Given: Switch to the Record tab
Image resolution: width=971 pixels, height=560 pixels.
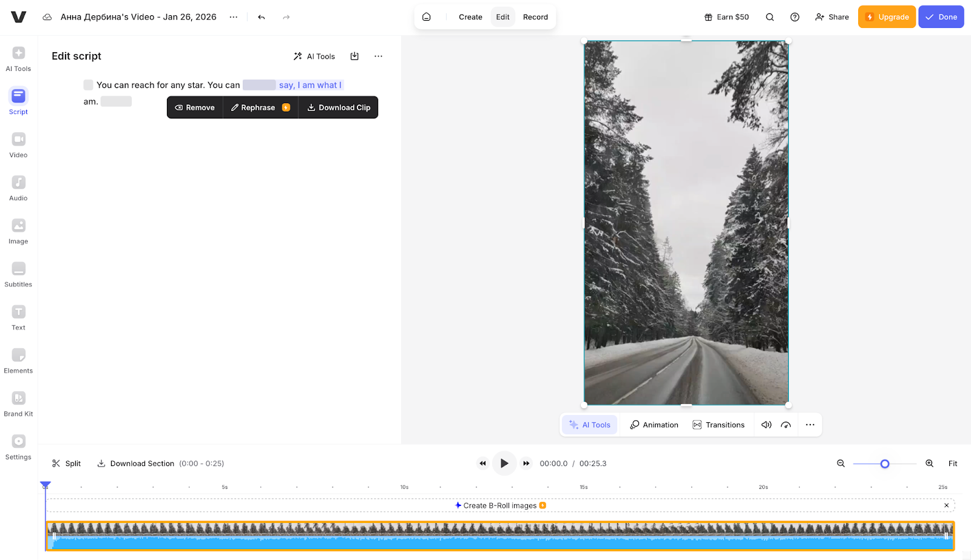Looking at the screenshot, I should pyautogui.click(x=535, y=17).
